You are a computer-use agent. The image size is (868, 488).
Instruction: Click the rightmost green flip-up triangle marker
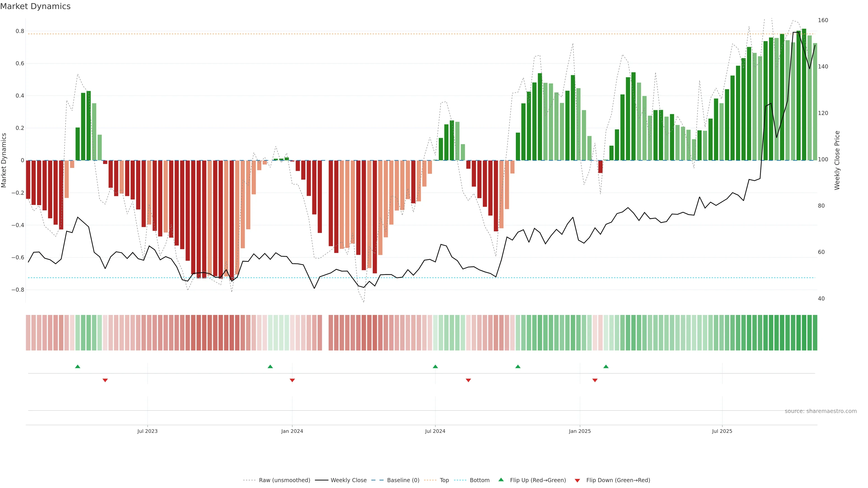pos(606,366)
